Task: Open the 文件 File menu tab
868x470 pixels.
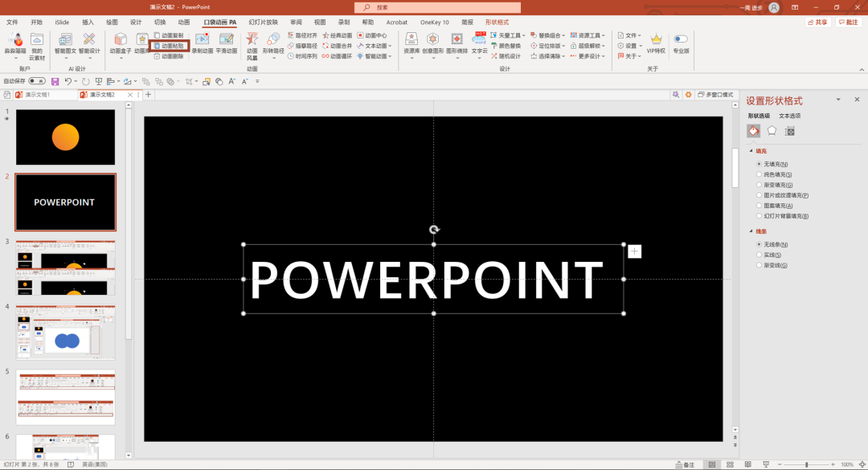Action: (x=12, y=22)
